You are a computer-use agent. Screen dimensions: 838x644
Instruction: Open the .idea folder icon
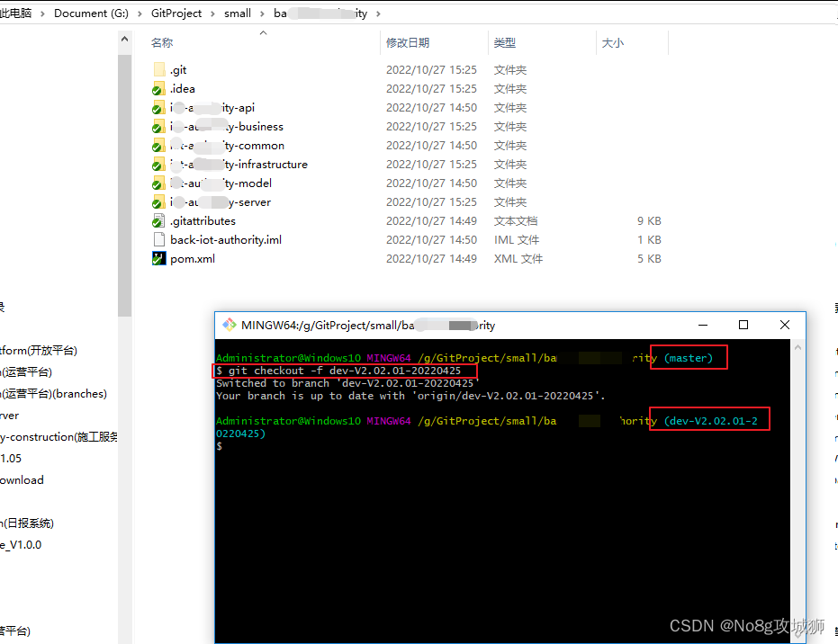pos(158,89)
